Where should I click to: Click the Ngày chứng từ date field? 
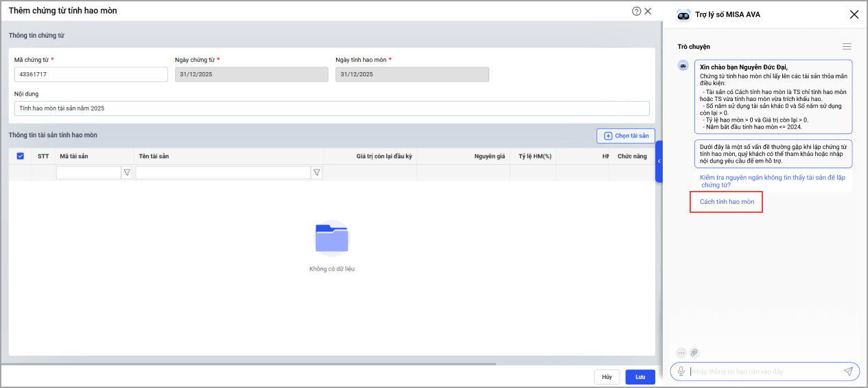tap(252, 74)
